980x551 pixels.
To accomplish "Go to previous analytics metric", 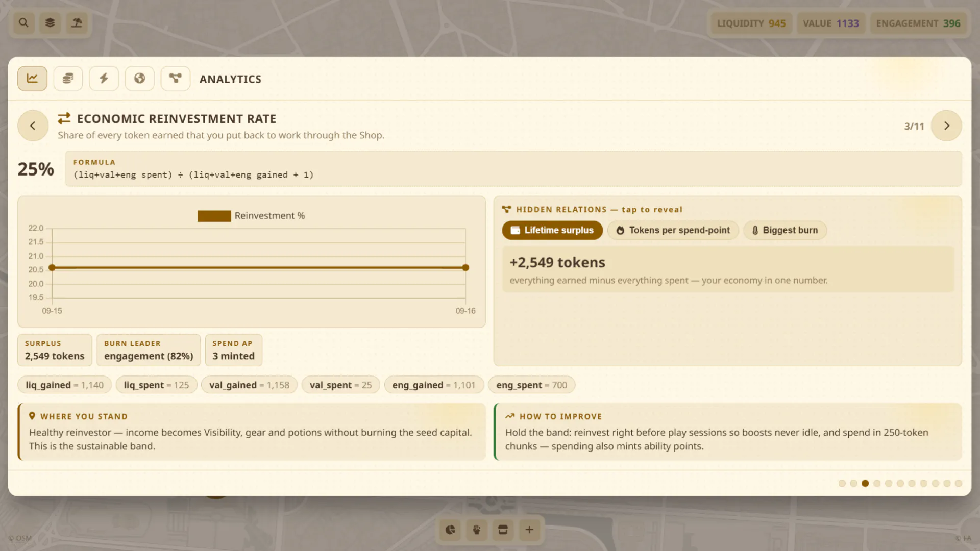I will click(x=33, y=126).
